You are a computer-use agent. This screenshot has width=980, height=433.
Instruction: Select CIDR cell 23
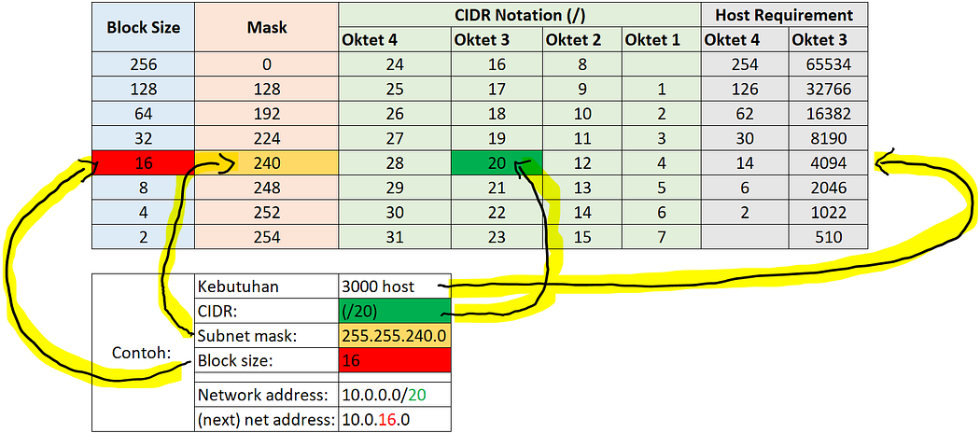coord(497,236)
